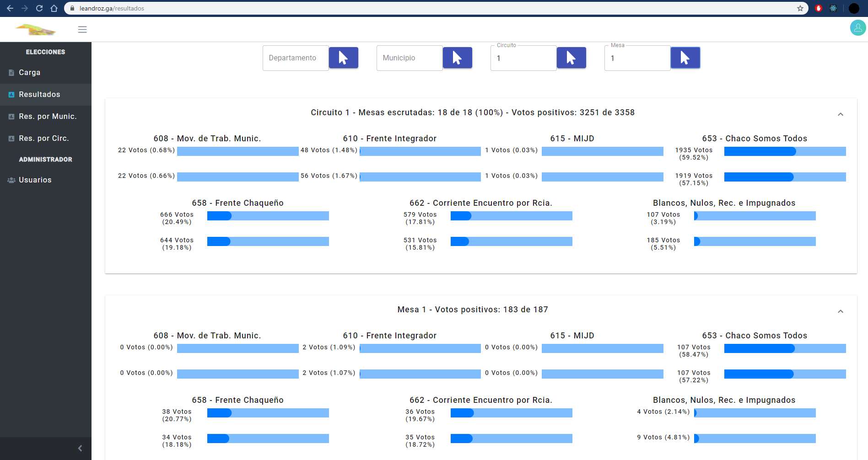Click the 1935 Votos progress bar
Image resolution: width=868 pixels, height=460 pixels.
(x=785, y=151)
